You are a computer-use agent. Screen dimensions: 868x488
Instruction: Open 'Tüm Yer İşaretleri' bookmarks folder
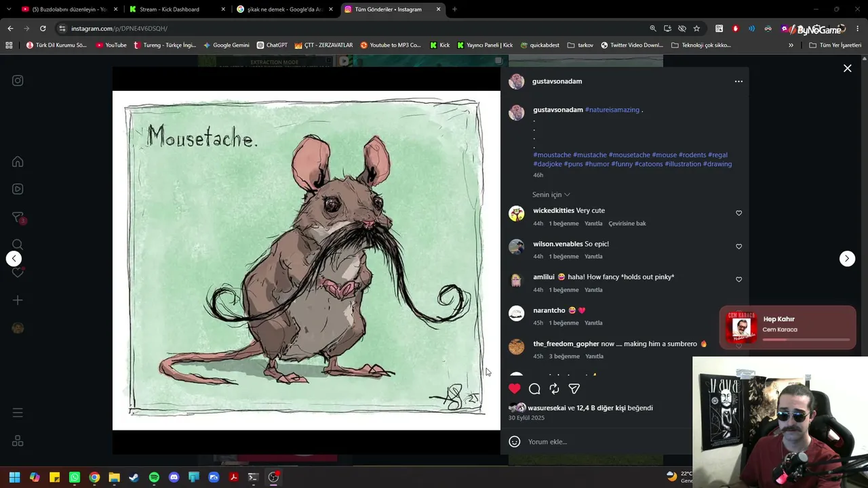click(x=835, y=45)
